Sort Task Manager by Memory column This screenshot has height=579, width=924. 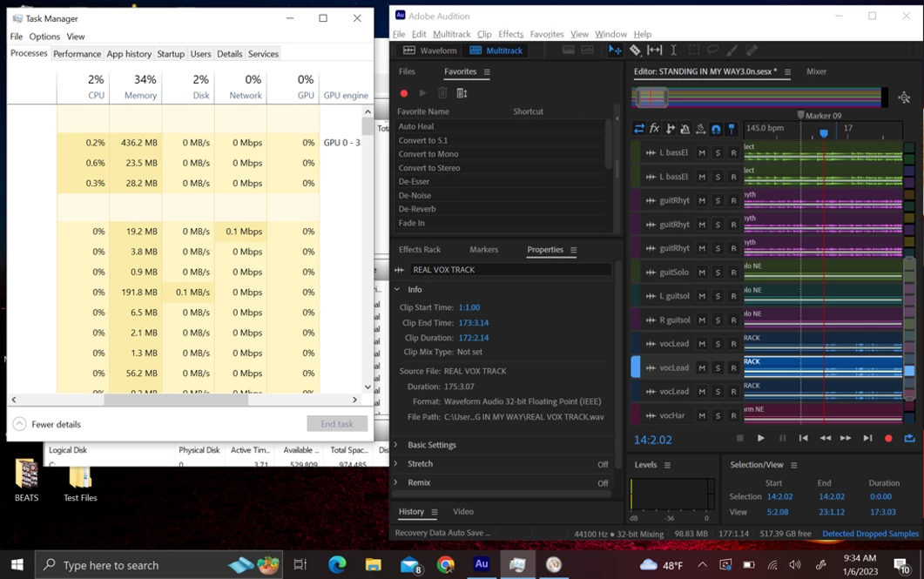coord(136,87)
